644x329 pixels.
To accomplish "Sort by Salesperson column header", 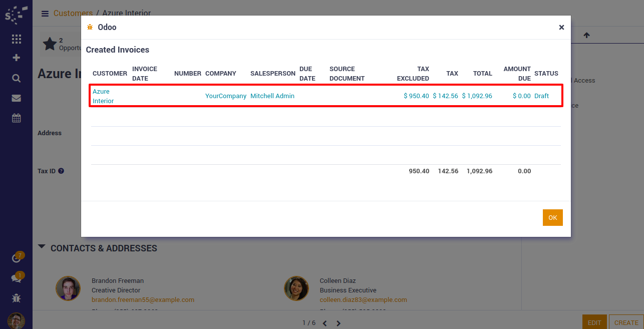I will click(x=273, y=74).
